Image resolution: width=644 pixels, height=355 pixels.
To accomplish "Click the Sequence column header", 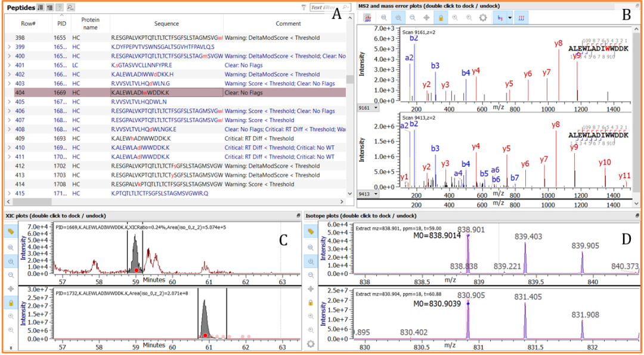I will click(166, 24).
